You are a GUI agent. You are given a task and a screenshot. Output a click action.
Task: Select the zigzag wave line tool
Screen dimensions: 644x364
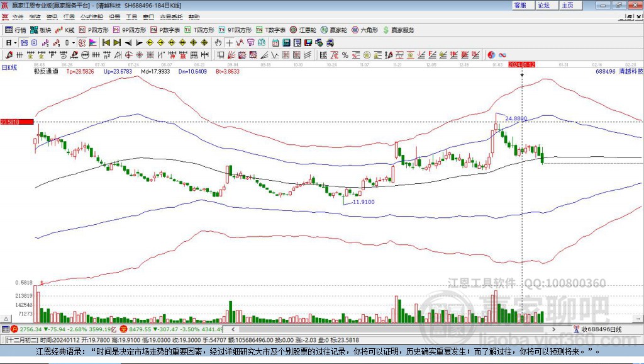275,55
